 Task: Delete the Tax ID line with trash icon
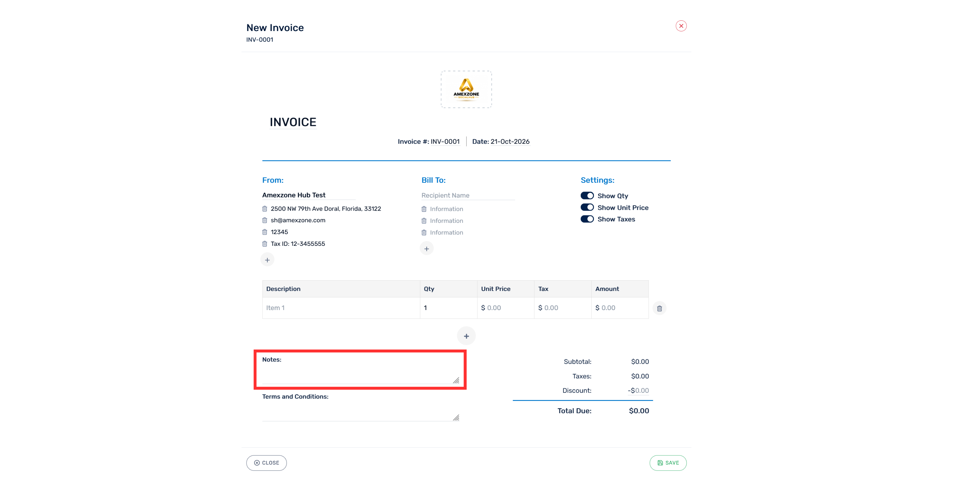[x=265, y=244]
